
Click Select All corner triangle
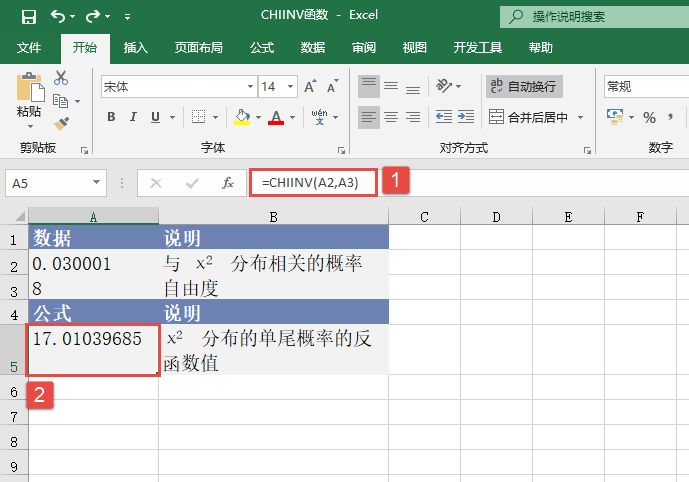click(x=20, y=216)
